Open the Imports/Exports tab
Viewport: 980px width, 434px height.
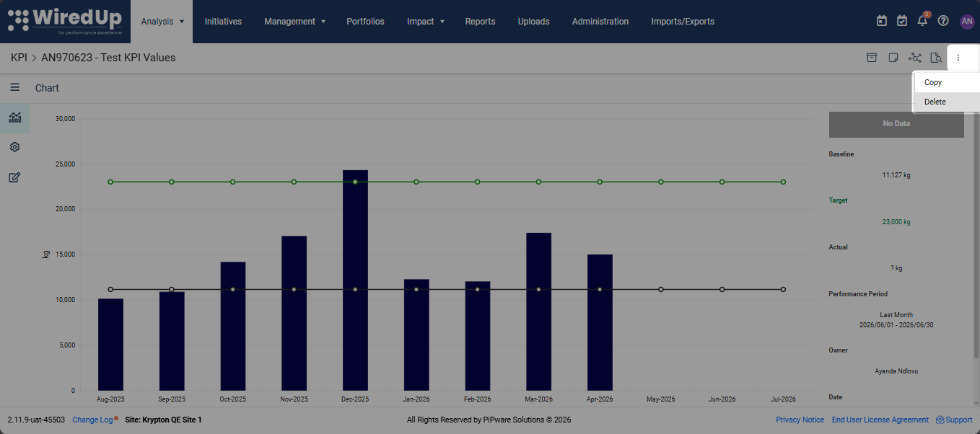pos(683,22)
